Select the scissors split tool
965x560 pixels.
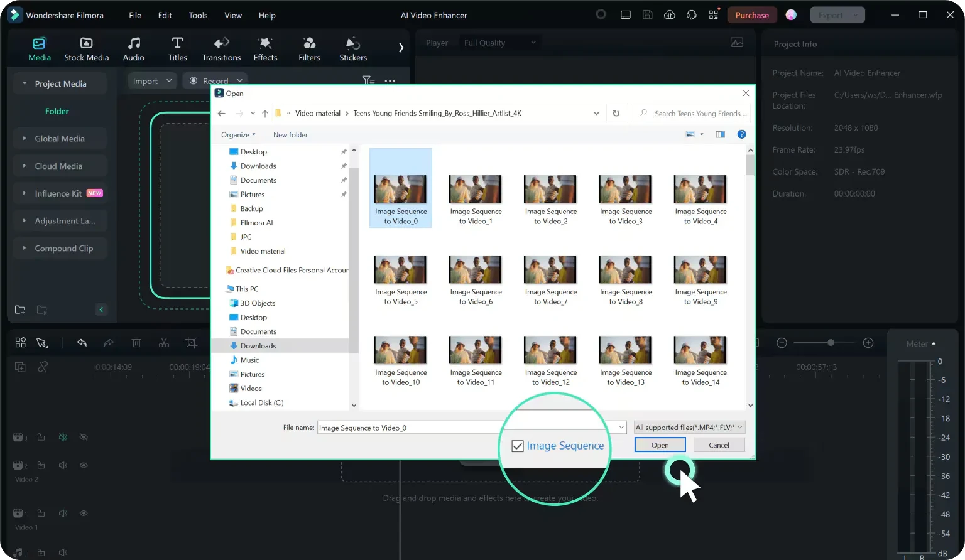click(164, 343)
